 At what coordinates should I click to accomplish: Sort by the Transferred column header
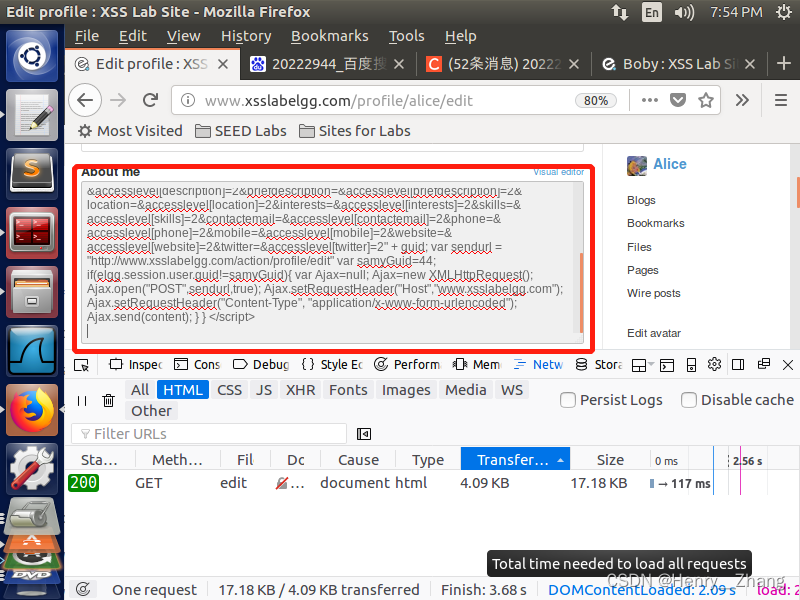pyautogui.click(x=515, y=459)
